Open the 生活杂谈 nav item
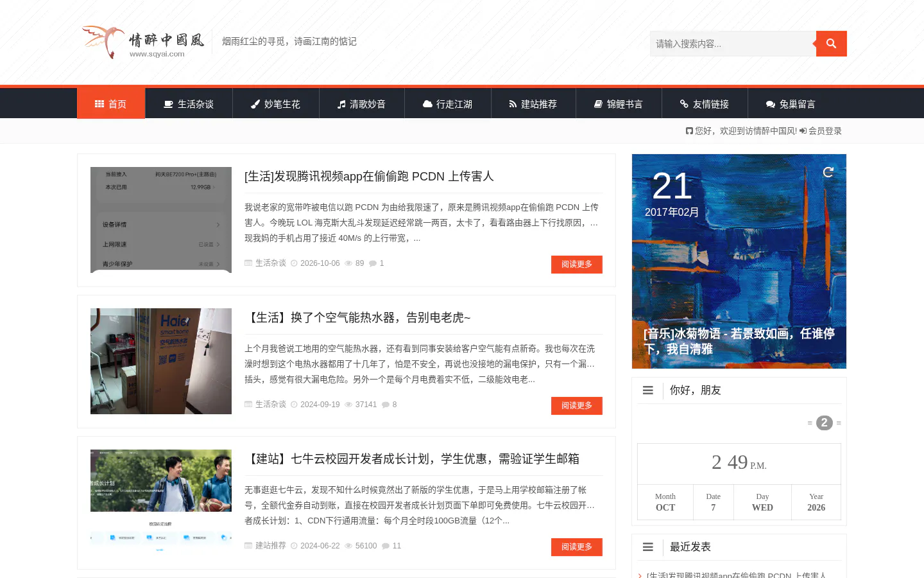This screenshot has width=924, height=578. coord(189,103)
